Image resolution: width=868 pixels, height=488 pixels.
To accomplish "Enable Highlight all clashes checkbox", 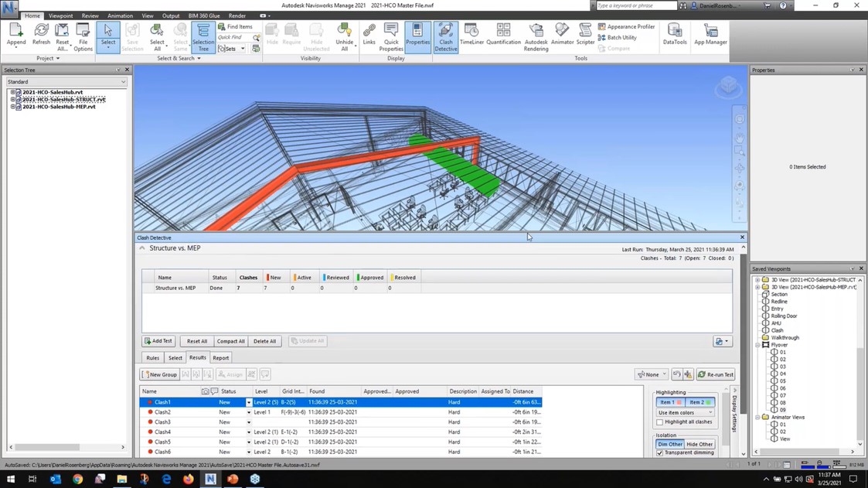I will coord(660,422).
